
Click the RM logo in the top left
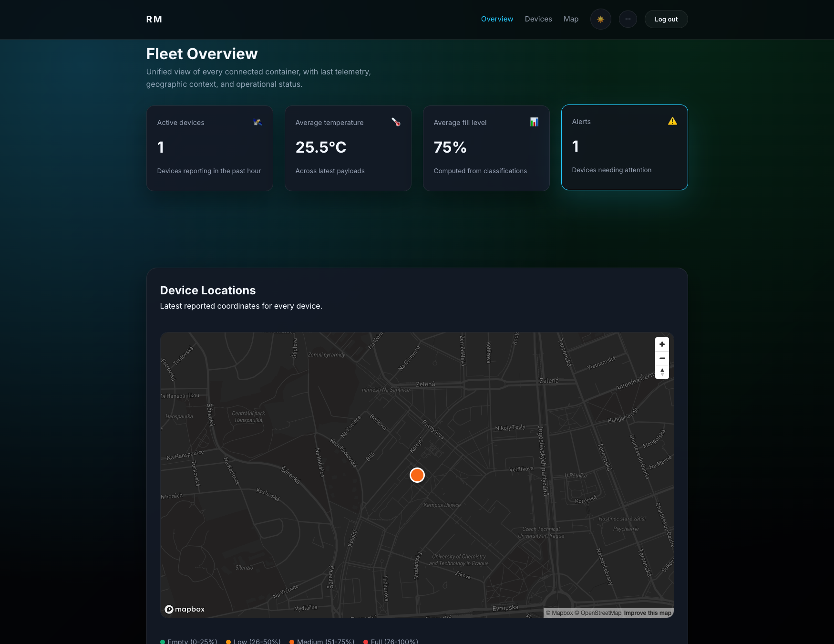pos(154,19)
